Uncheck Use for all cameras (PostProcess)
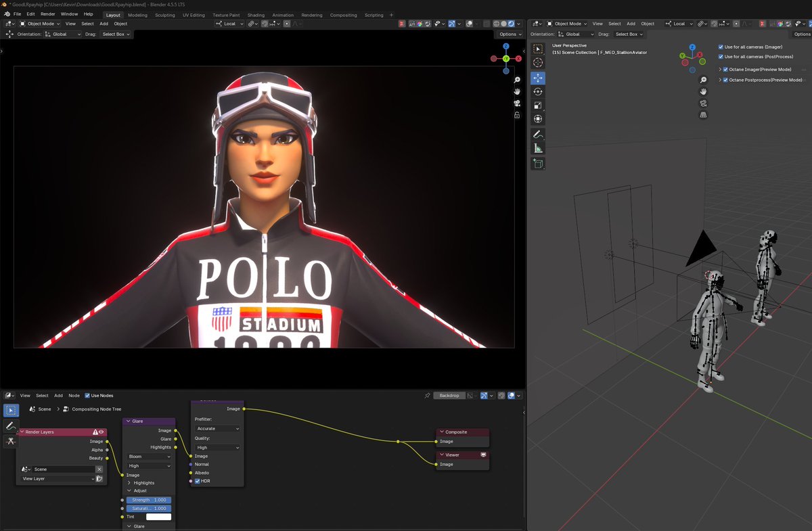The height and width of the screenshot is (531, 812). (721, 57)
